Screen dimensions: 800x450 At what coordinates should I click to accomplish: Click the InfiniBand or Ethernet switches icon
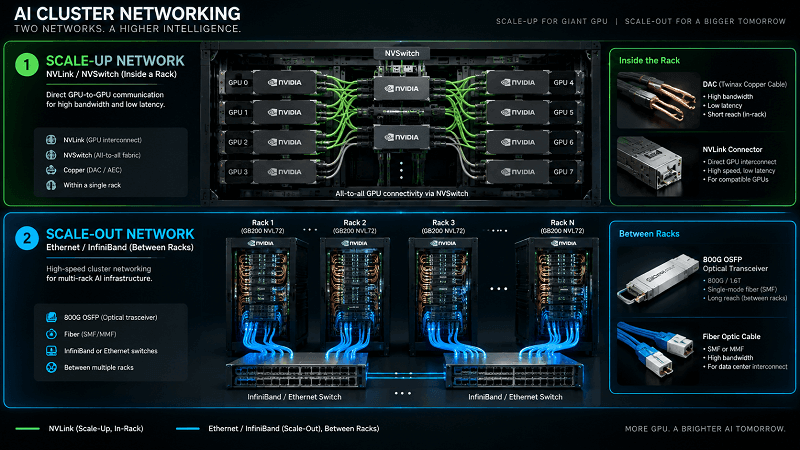(x=52, y=351)
